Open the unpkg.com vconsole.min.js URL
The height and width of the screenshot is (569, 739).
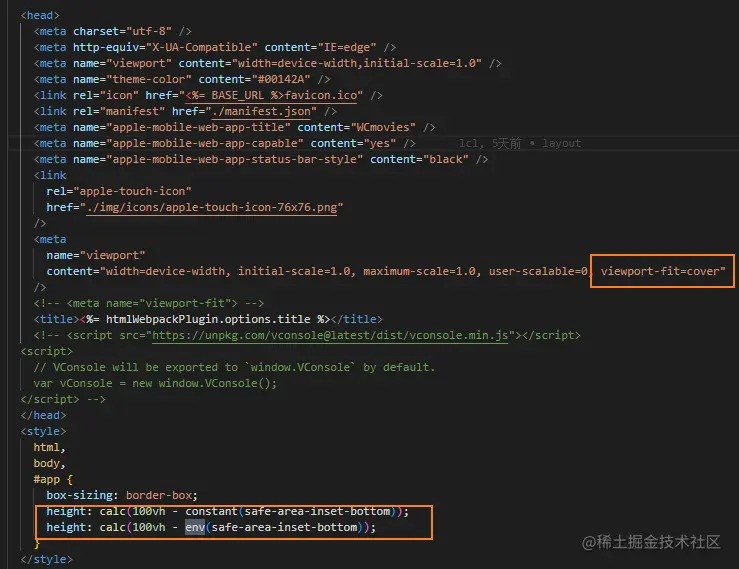tap(330, 335)
